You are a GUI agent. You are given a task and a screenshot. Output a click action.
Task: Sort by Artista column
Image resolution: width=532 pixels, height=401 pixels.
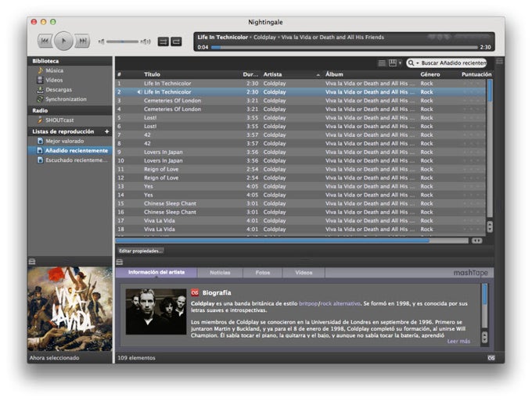point(272,74)
